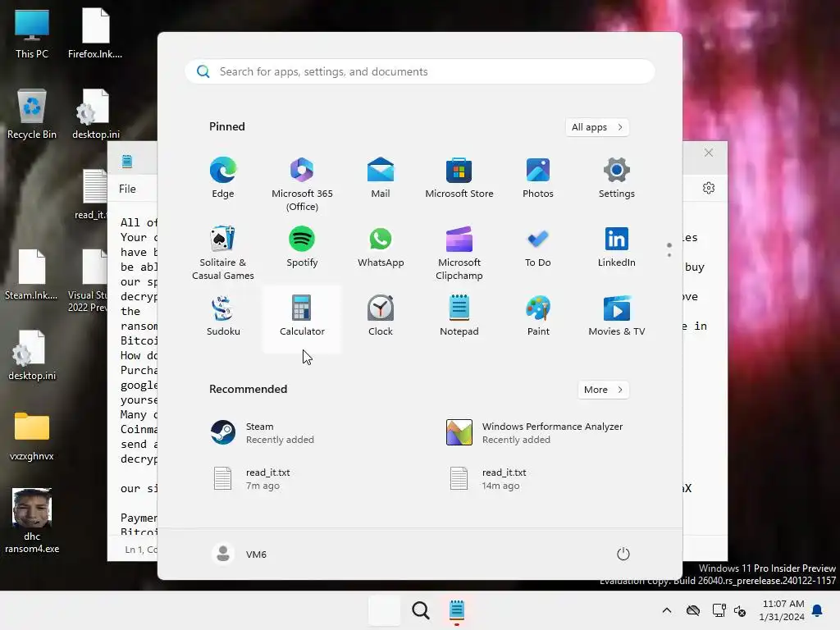Image resolution: width=840 pixels, height=630 pixels.
Task: Click the taskbar Start button
Action: coord(385,610)
